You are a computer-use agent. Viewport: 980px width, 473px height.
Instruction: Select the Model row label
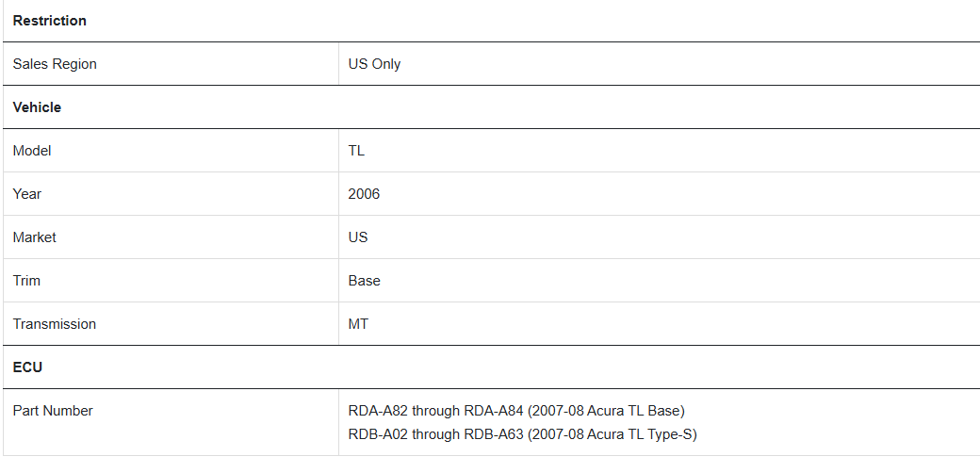coord(32,151)
